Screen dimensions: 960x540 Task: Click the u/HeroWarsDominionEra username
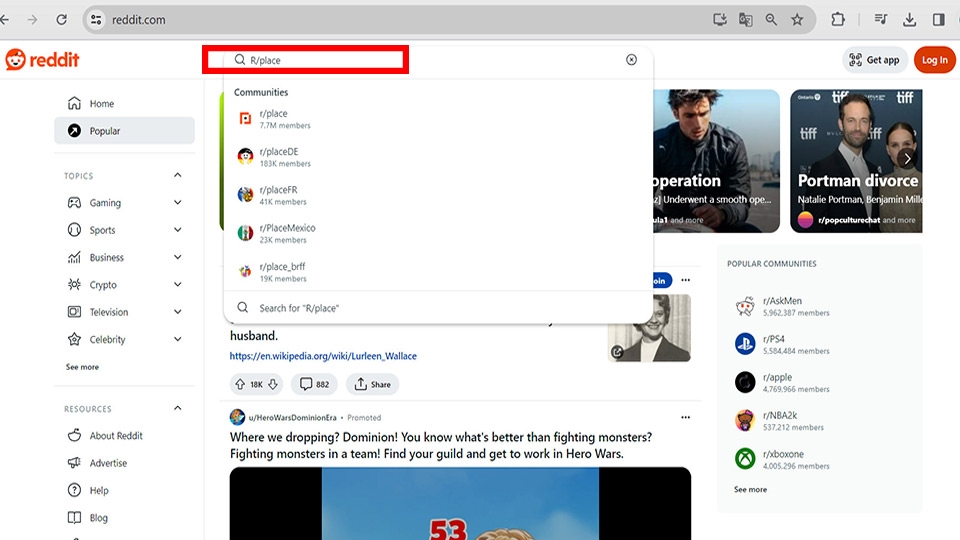pos(293,418)
